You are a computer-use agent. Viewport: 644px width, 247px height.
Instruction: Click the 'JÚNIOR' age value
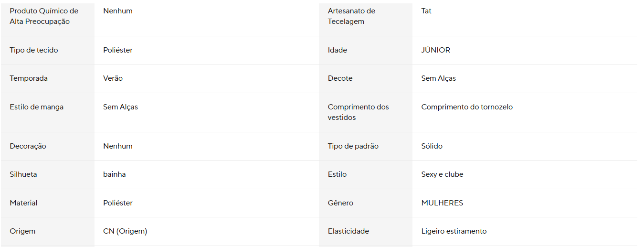tap(435, 50)
